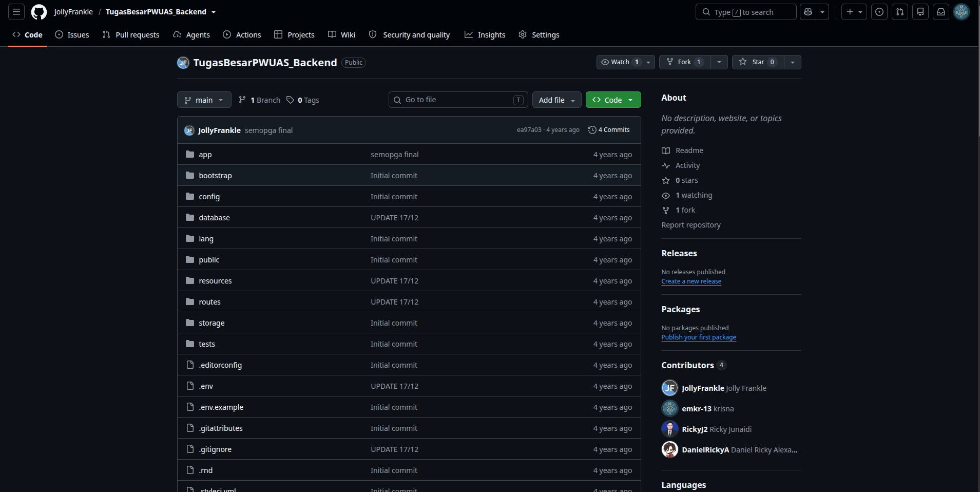Click Publish your first package link

[699, 337]
